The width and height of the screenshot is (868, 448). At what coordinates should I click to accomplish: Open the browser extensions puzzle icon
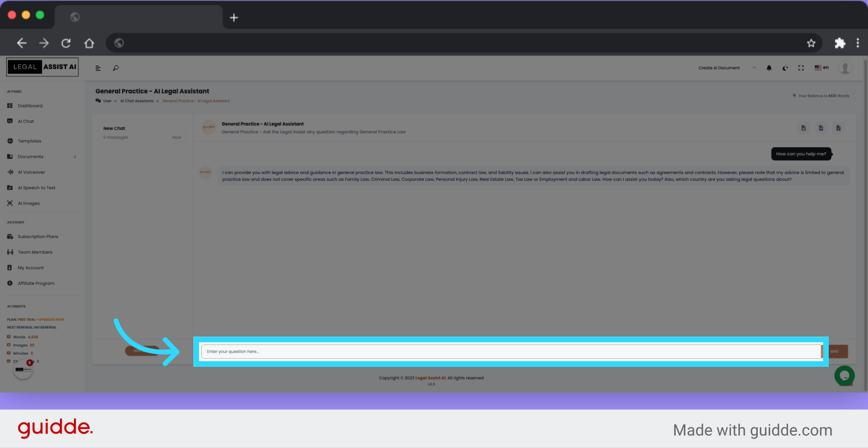839,43
